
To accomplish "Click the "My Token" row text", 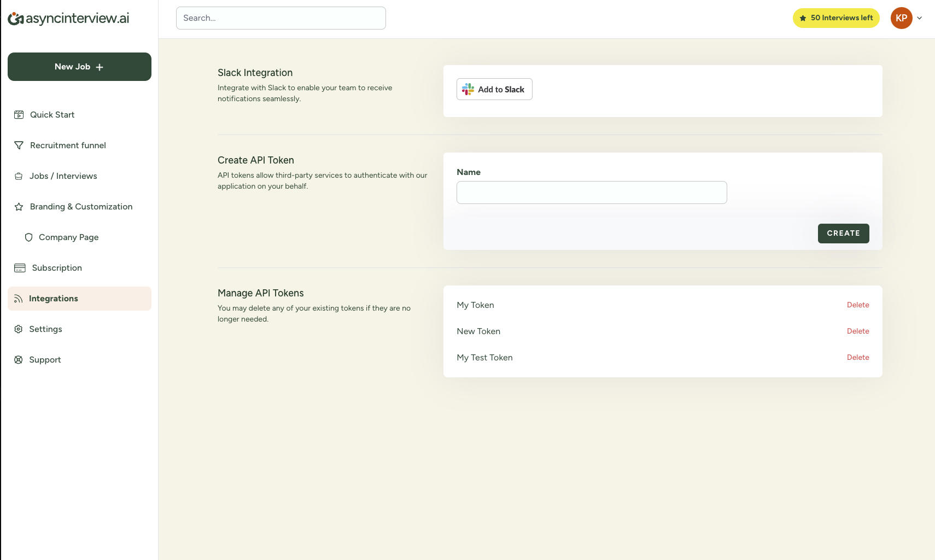I will [x=475, y=305].
